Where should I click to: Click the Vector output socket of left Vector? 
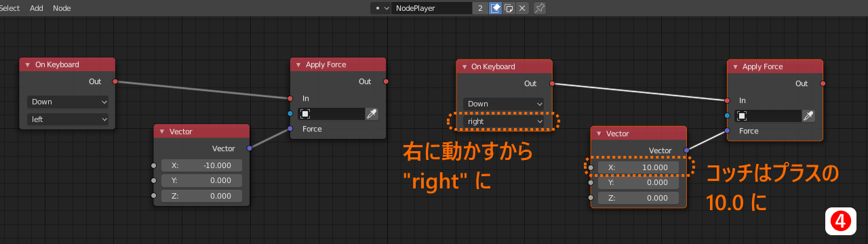(x=249, y=148)
